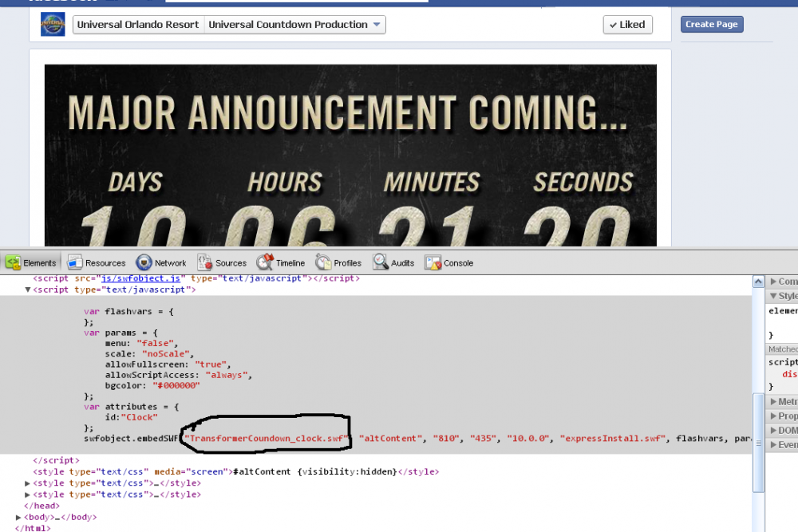Click the vertical scrollbar thumb in Elements panel
The image size is (798, 532).
coord(758,442)
